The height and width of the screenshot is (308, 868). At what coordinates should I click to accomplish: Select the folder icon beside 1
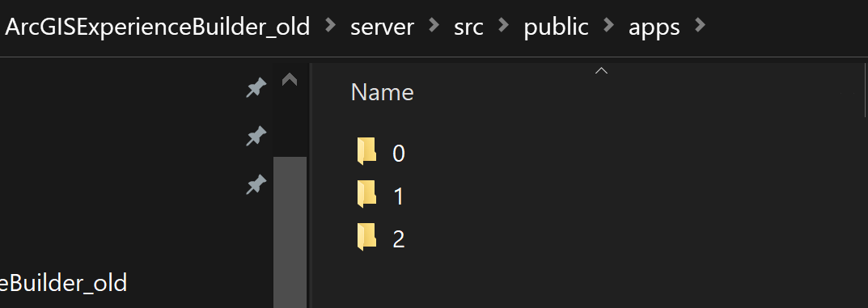[366, 195]
